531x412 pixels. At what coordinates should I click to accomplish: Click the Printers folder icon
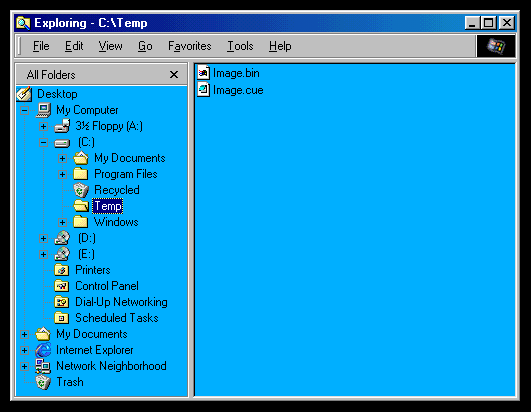[x=62, y=270]
